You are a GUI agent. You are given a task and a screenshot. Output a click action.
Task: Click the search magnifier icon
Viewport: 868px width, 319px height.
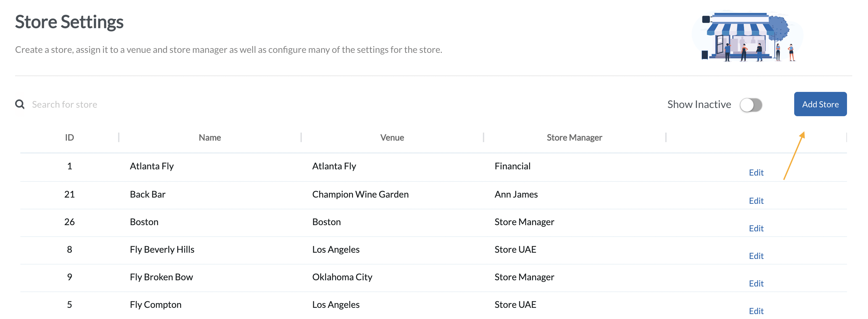pyautogui.click(x=20, y=104)
